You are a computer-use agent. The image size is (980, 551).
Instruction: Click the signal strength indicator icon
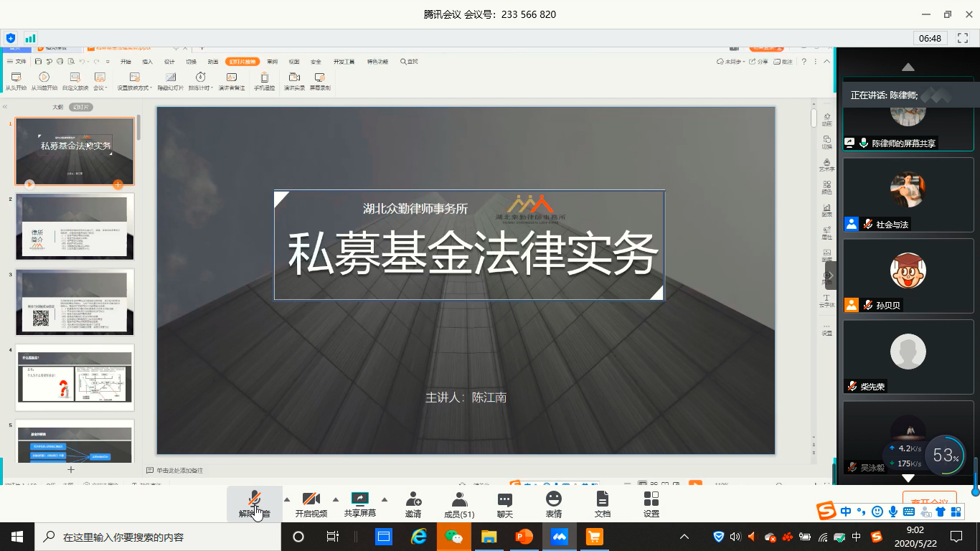click(31, 38)
